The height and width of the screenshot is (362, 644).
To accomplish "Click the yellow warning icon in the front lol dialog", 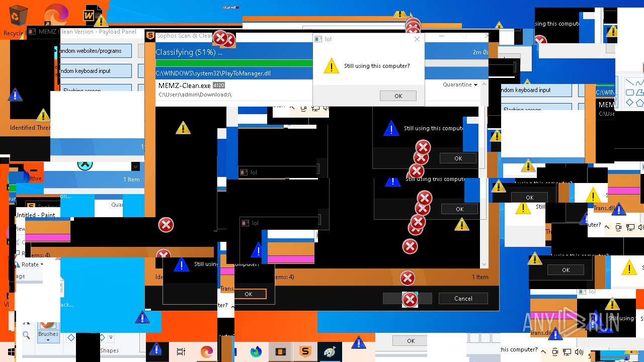I will click(x=331, y=66).
